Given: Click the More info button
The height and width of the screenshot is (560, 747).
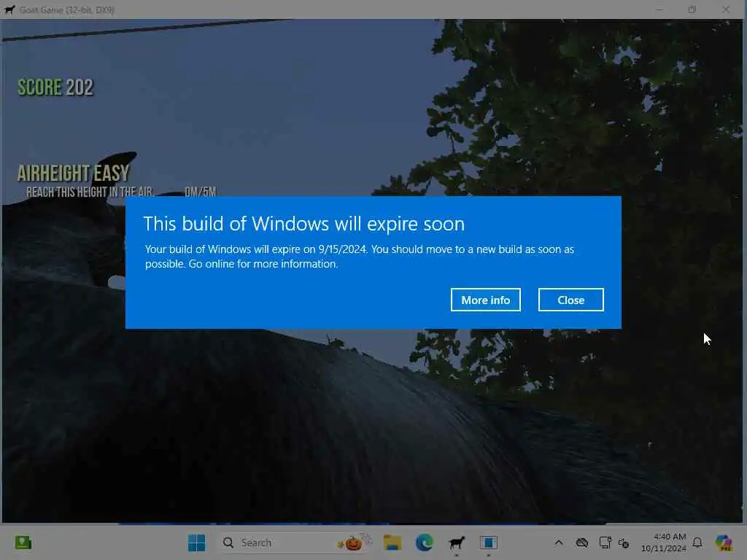Looking at the screenshot, I should [485, 300].
